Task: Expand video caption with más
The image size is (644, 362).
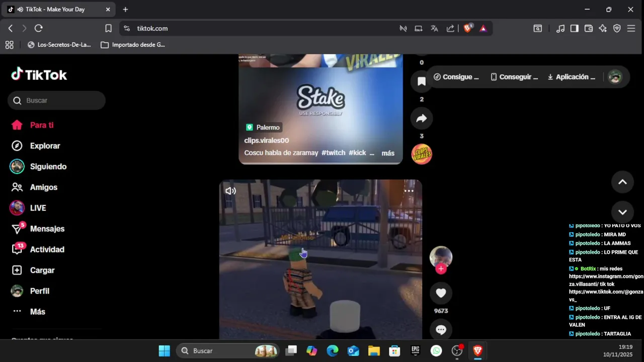Action: (x=388, y=153)
